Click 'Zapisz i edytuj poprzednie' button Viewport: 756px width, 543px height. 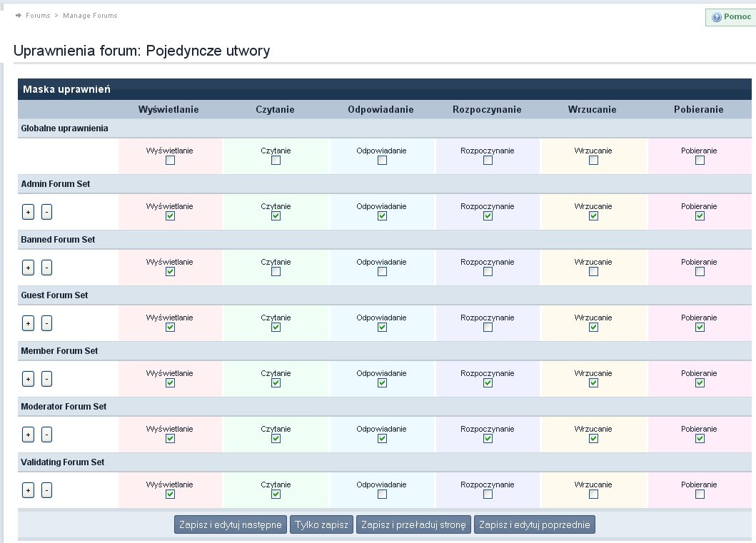coord(535,525)
